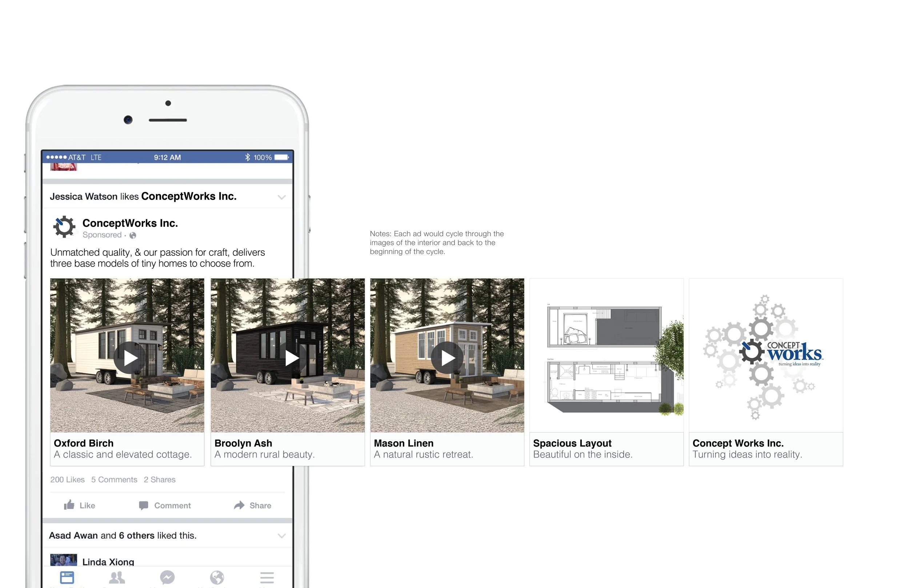Expand the chevron beside Asad Awan's post
Viewport: 909px width, 588px height.
(281, 536)
